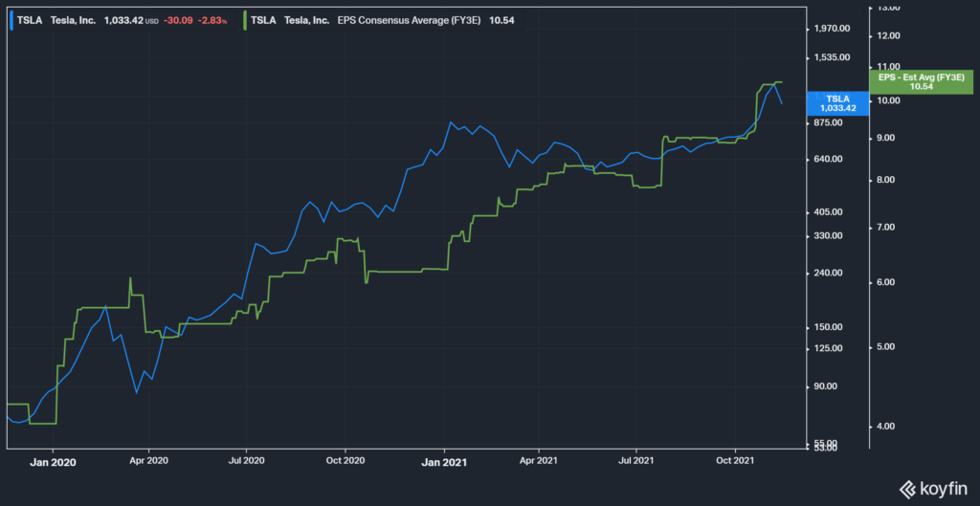Select the green EPS - Est Avg axis tag
Image resolution: width=980 pixels, height=506 pixels.
pos(922,82)
